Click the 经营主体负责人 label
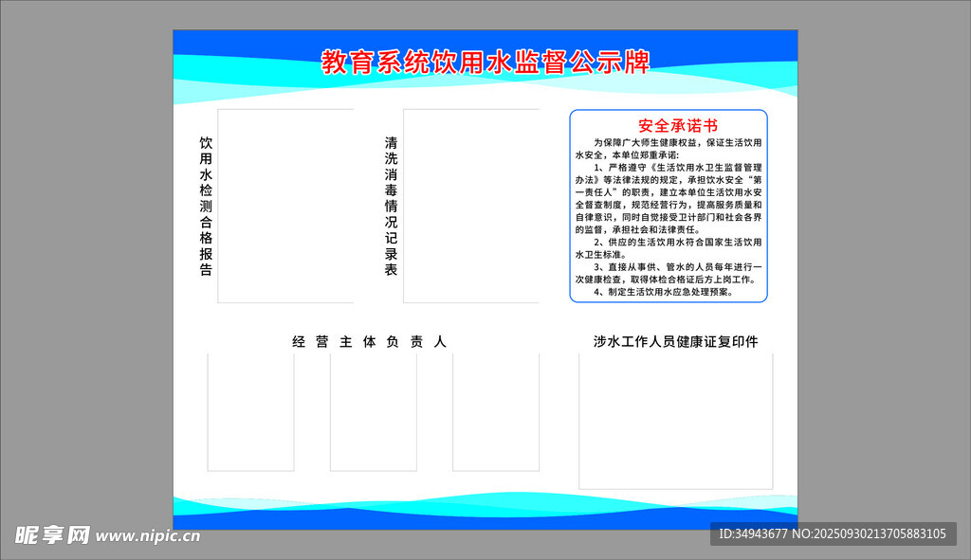The width and height of the screenshot is (971, 560). pos(369,342)
